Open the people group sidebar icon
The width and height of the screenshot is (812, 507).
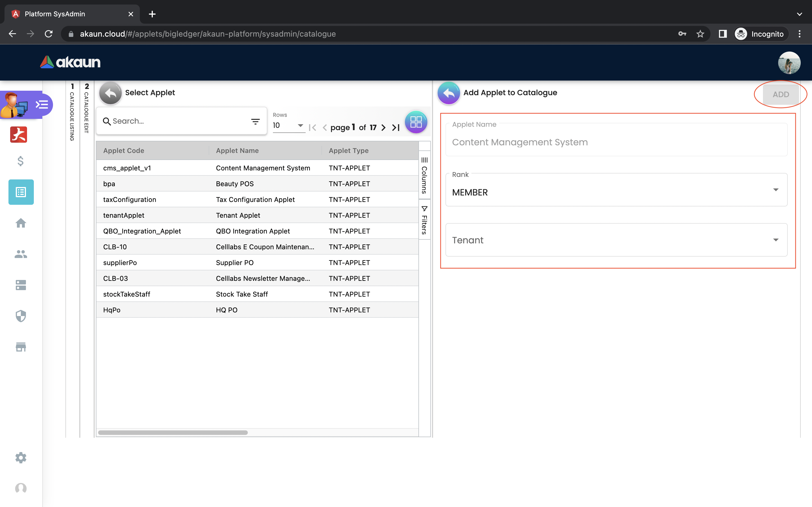[x=21, y=254]
